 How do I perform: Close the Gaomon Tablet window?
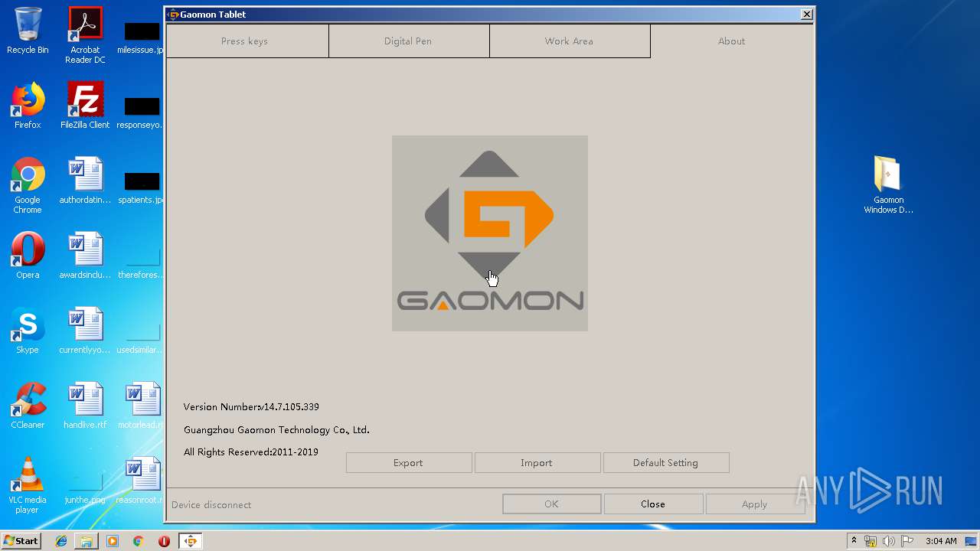click(806, 15)
